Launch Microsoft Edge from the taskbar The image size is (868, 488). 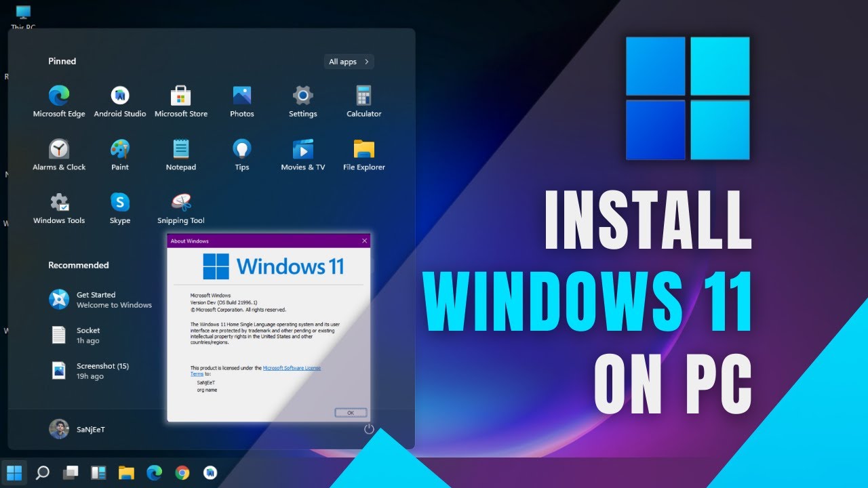[x=155, y=472]
